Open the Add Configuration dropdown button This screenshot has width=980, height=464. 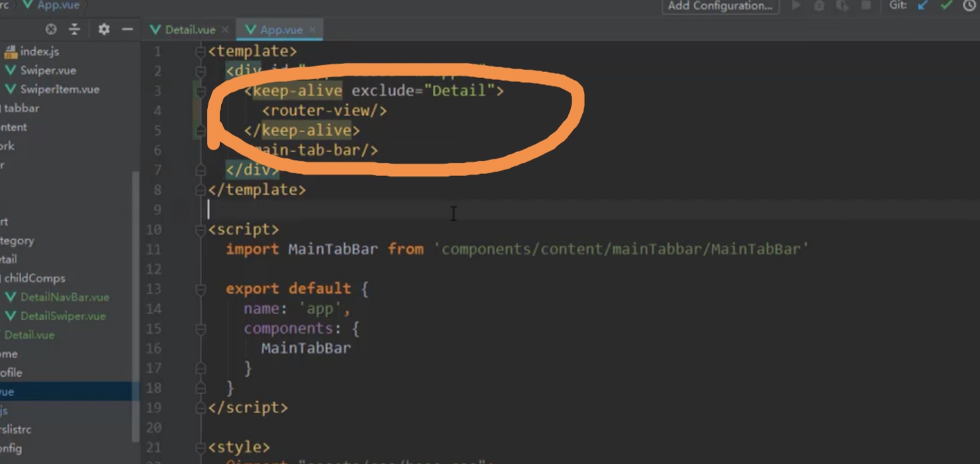720,6
